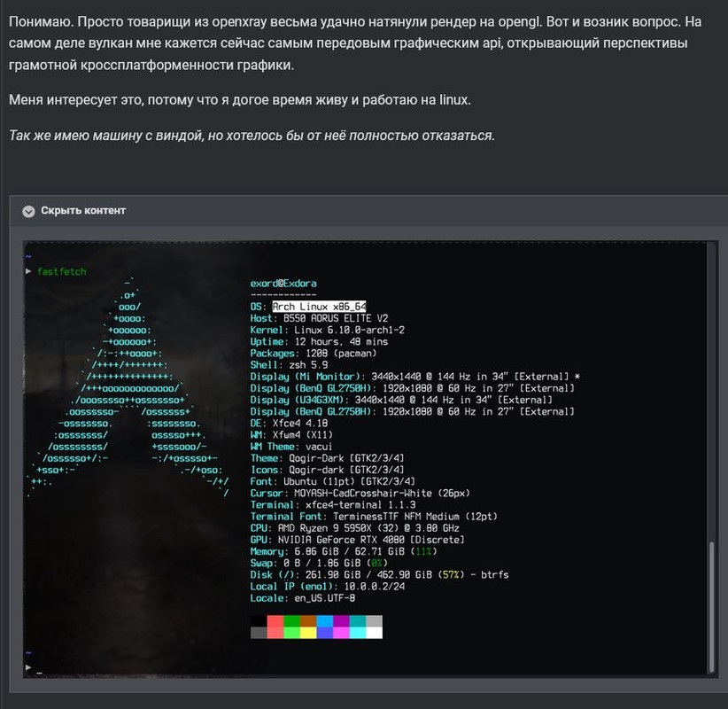The height and width of the screenshot is (709, 728).
Task: Click the white color block in the palette
Action: tap(375, 633)
